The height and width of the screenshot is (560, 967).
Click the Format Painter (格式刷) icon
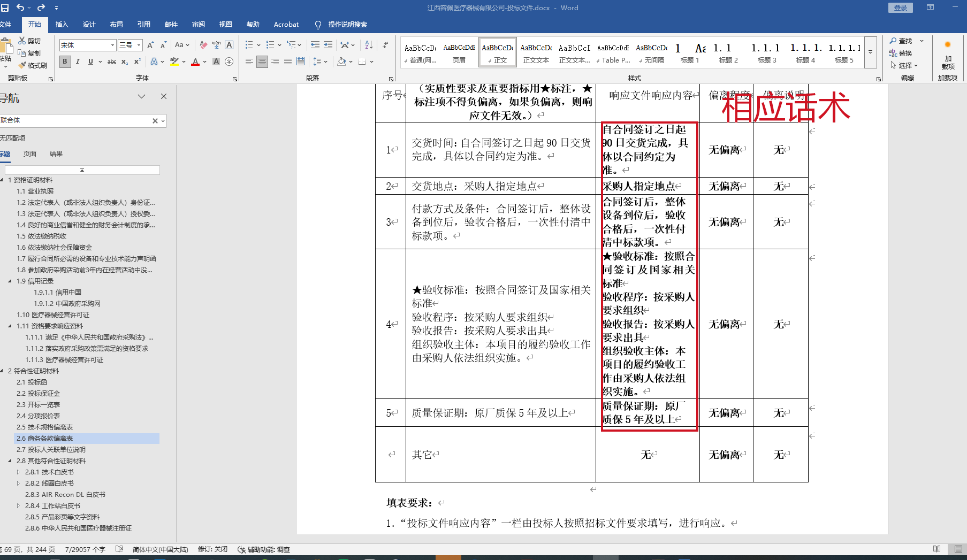22,65
